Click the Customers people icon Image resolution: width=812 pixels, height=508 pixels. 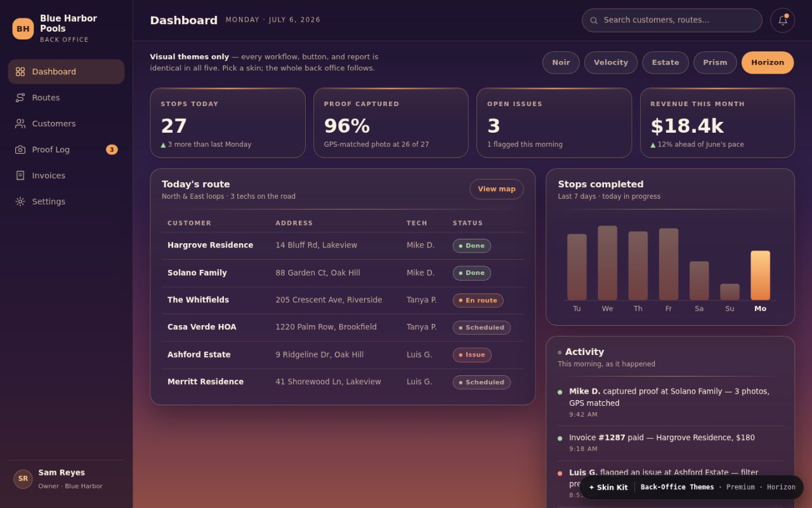(x=20, y=124)
